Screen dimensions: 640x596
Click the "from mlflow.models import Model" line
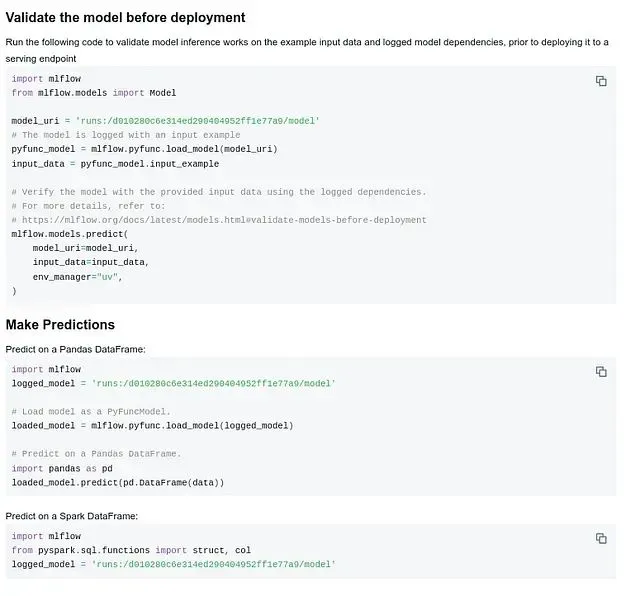(94, 93)
